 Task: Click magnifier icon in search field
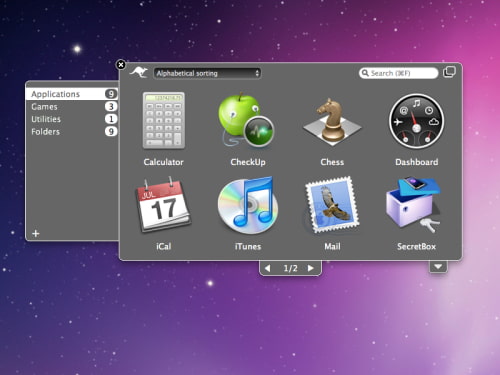pyautogui.click(x=365, y=73)
